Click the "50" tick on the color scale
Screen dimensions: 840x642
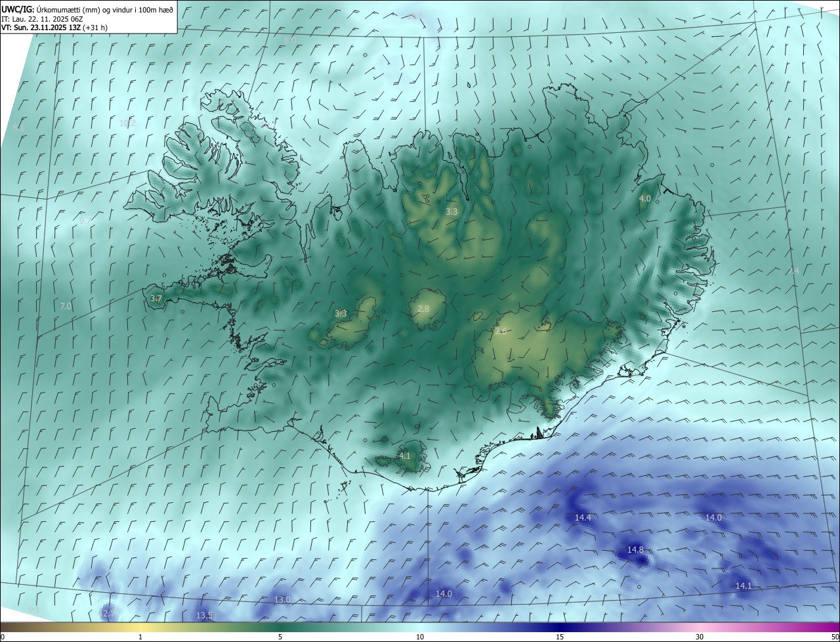[x=835, y=637]
